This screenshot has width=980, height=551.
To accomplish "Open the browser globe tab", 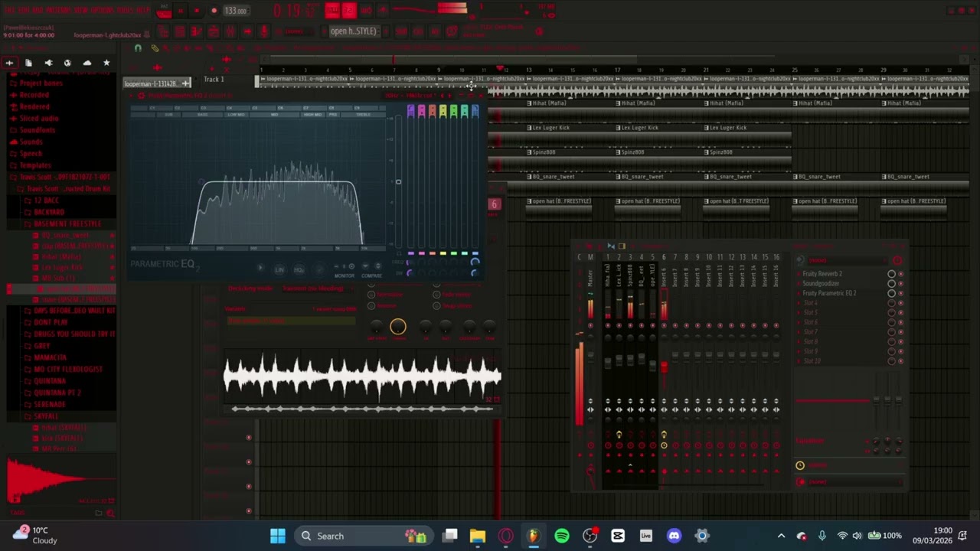I will (67, 63).
